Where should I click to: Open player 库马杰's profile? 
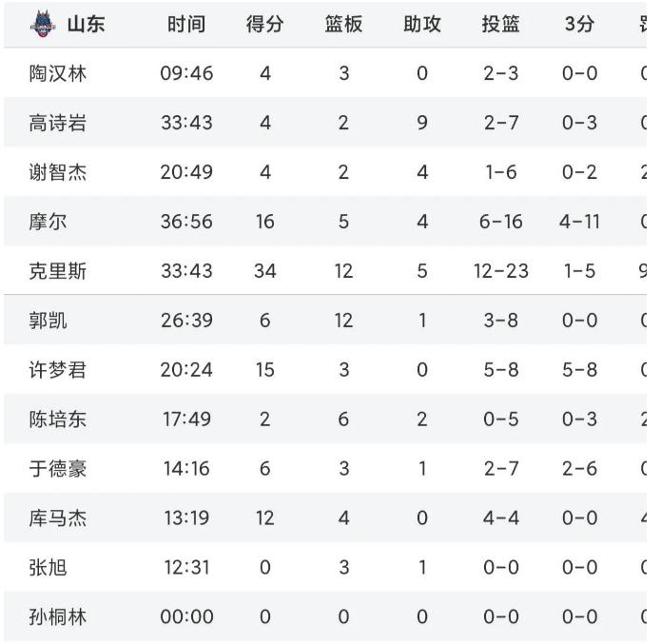pos(58,517)
